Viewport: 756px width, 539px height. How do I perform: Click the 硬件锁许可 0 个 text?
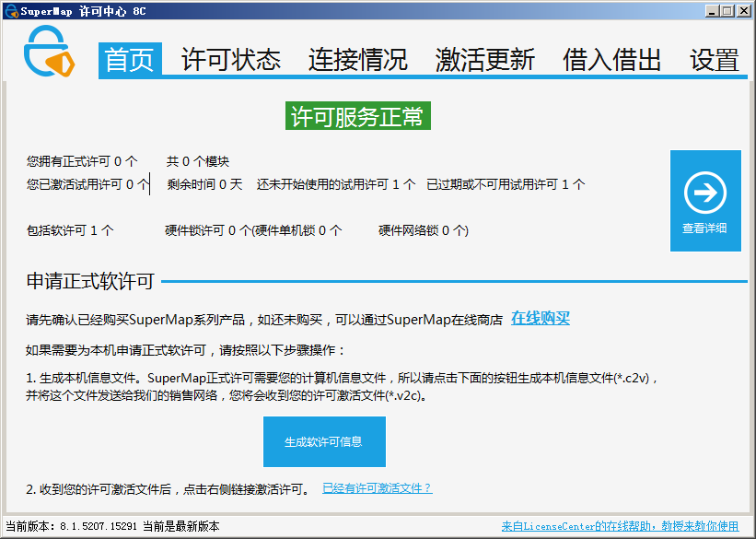click(208, 230)
